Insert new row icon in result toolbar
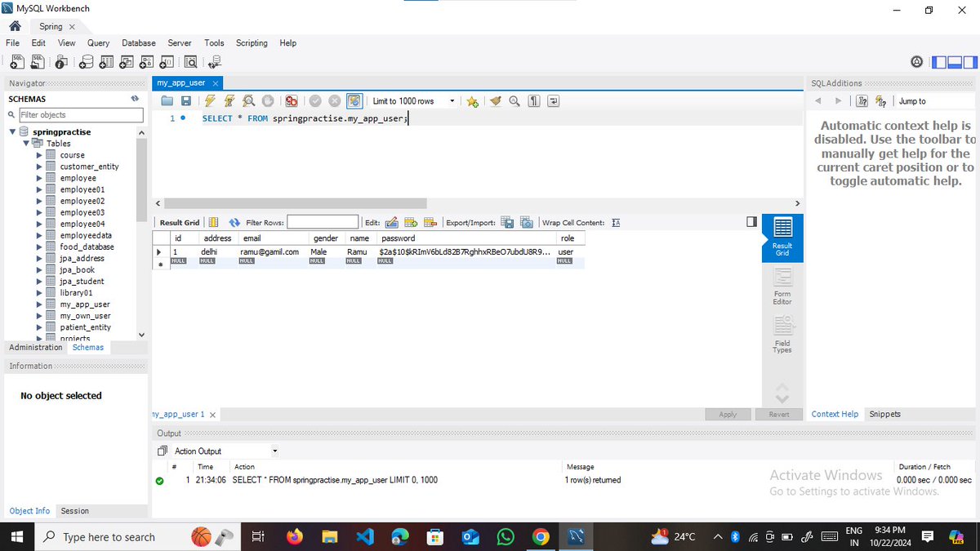Screen dimensions: 980x551 411,222
